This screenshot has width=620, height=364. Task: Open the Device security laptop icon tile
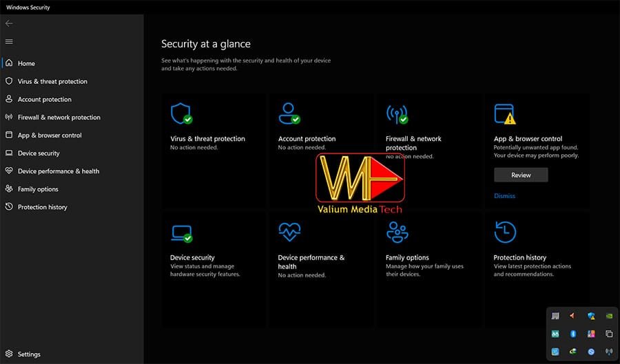coord(213,270)
